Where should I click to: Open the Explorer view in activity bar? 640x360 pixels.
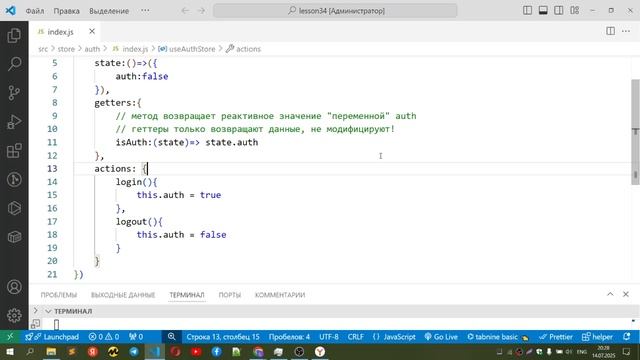pyautogui.click(x=14, y=36)
